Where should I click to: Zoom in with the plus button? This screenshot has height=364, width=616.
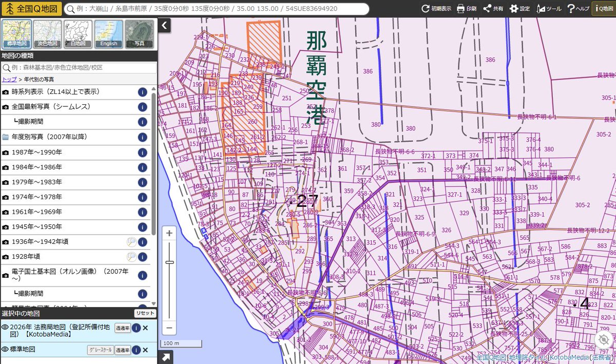(x=169, y=233)
